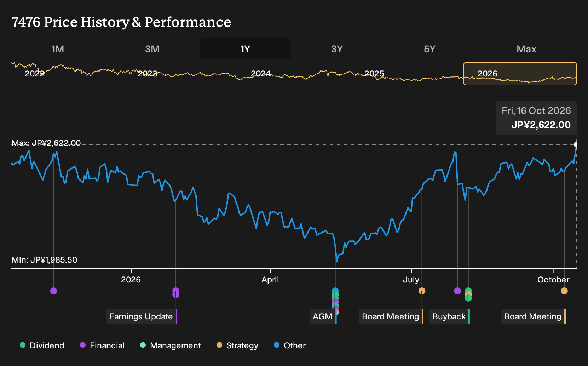The image size is (588, 366).
Task: Click the blue event dot atop the AGM cluster
Action: [335, 291]
